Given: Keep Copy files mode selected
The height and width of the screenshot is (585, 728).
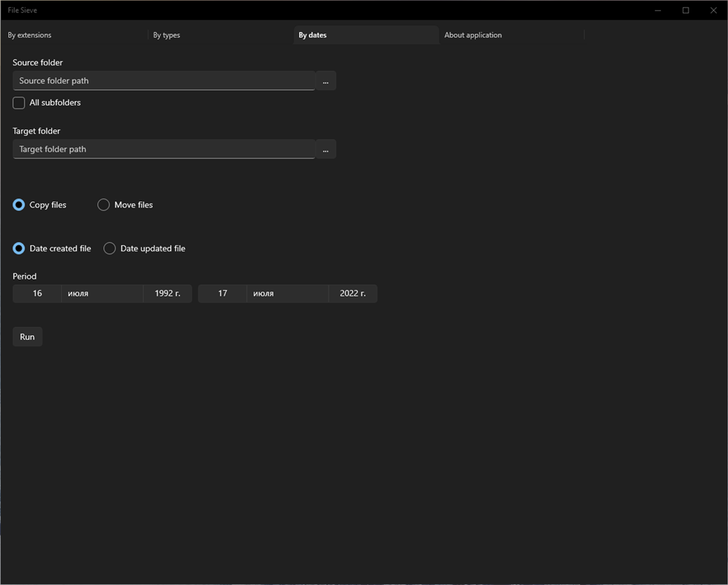Looking at the screenshot, I should click(19, 204).
